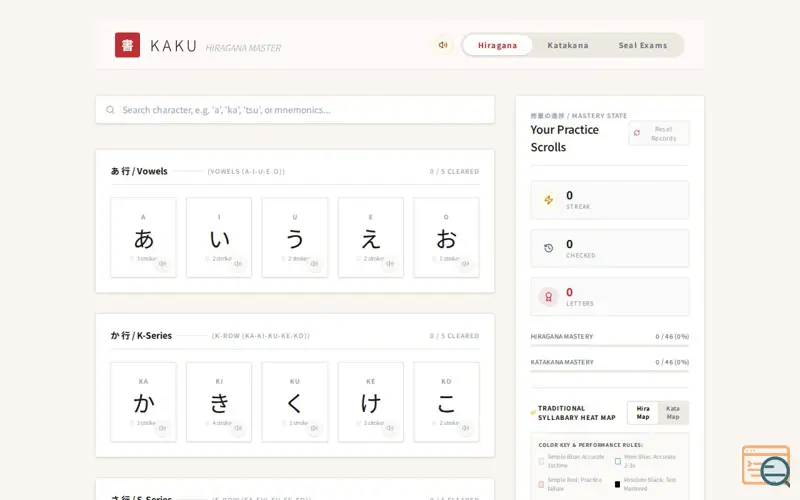The width and height of the screenshot is (800, 500).
Task: Open the こ K-Series character card
Action: pyautogui.click(x=446, y=402)
